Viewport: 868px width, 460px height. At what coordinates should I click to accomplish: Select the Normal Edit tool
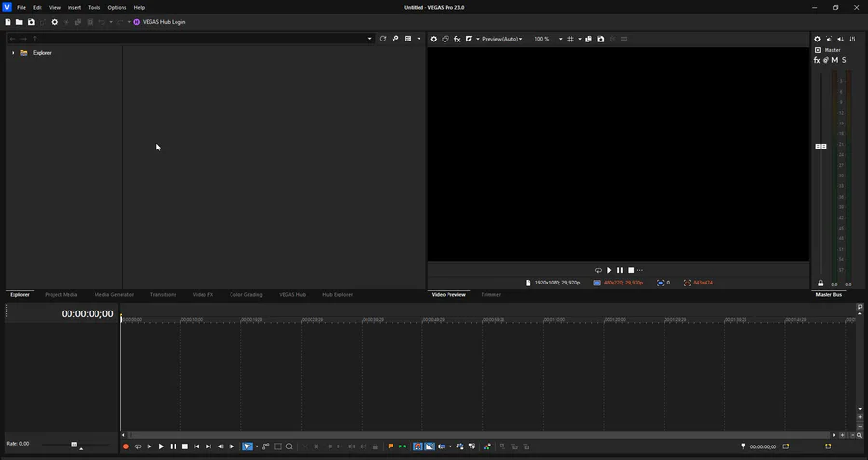(248, 446)
